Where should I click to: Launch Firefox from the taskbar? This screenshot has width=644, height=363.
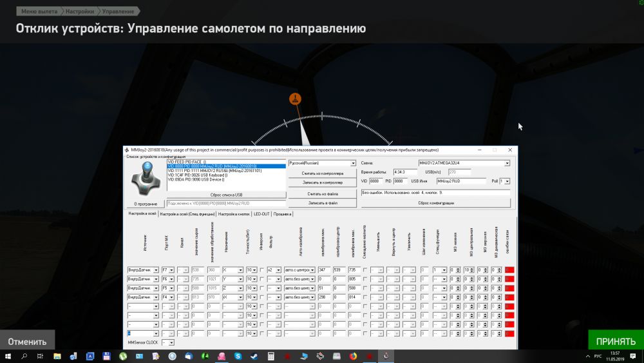pos(352,356)
